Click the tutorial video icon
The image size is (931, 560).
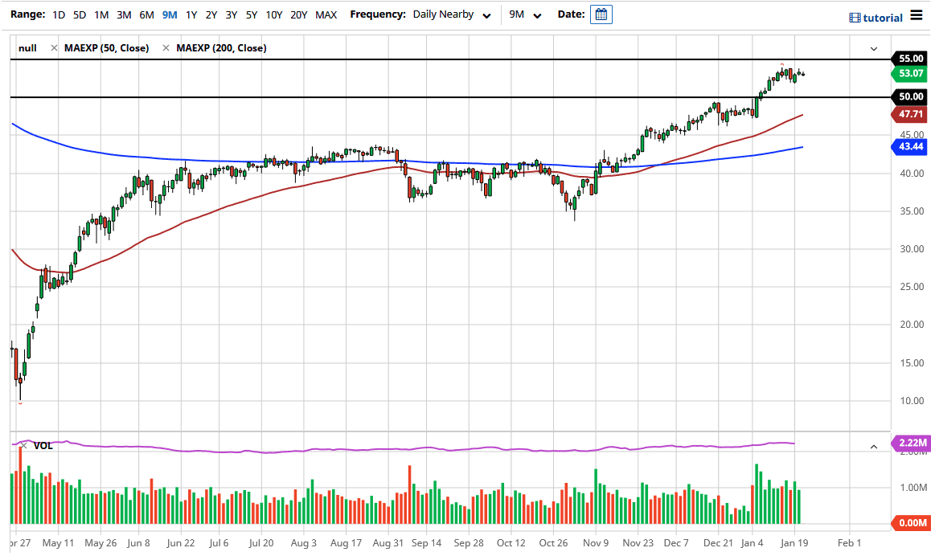coord(855,18)
